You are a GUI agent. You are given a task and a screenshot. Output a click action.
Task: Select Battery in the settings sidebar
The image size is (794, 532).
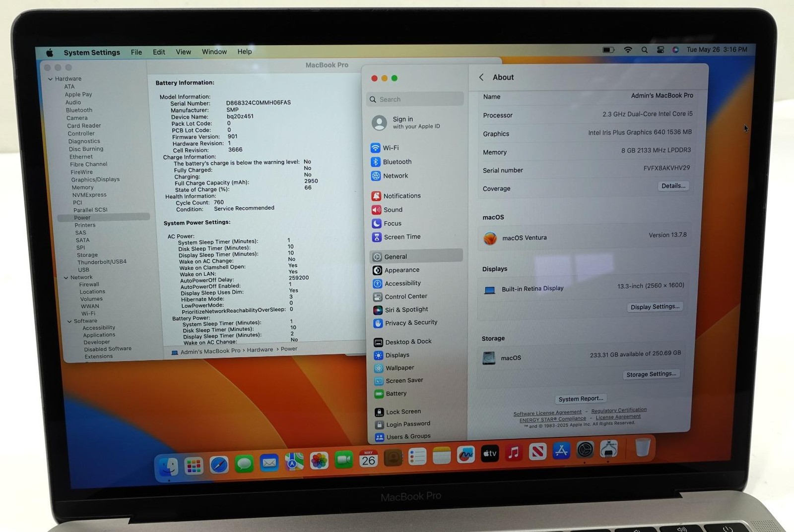tap(390, 394)
